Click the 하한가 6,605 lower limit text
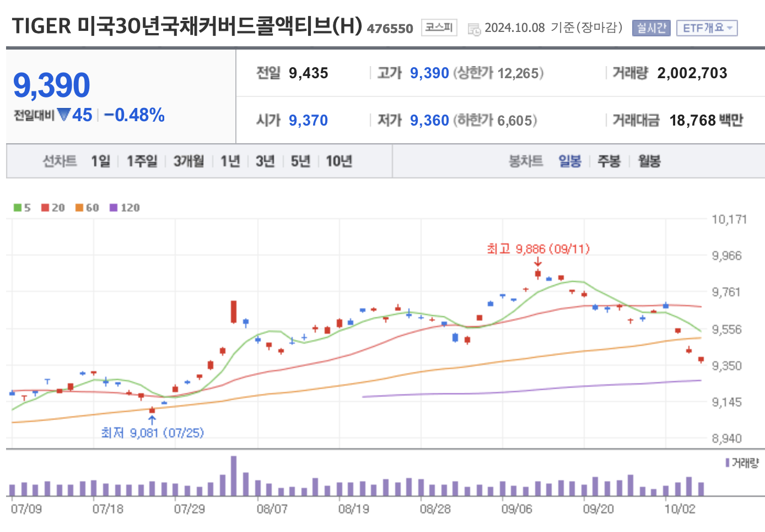The height and width of the screenshot is (532, 765). 495,120
